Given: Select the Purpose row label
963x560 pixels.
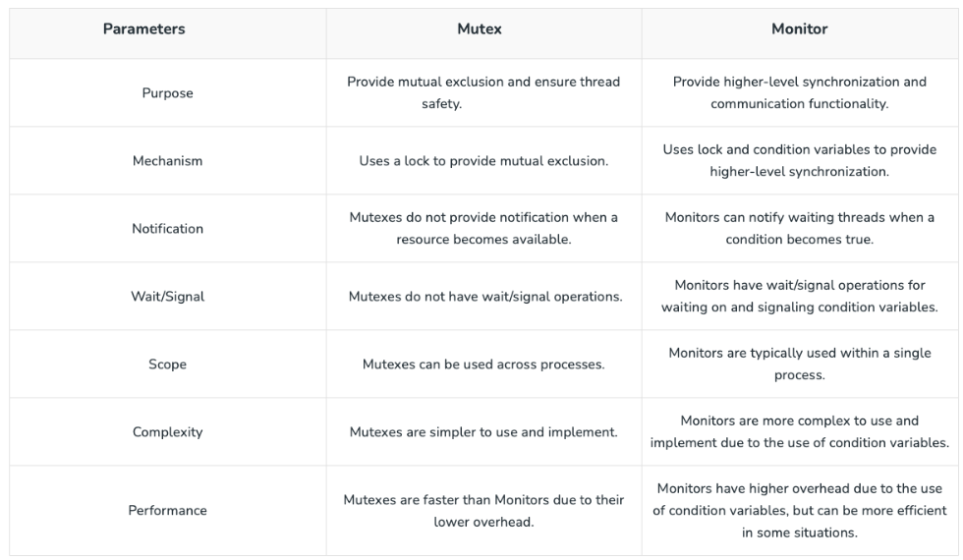Looking at the screenshot, I should [x=168, y=92].
